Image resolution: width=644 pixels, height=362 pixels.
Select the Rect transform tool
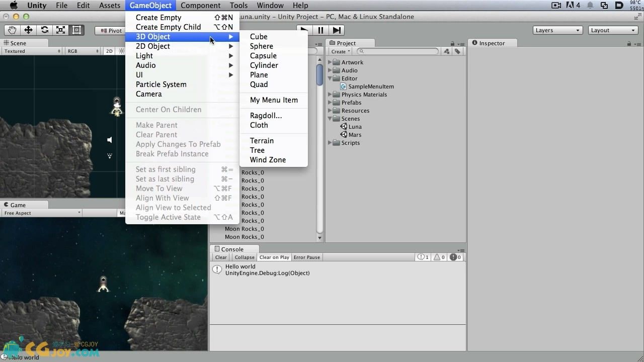pyautogui.click(x=76, y=30)
